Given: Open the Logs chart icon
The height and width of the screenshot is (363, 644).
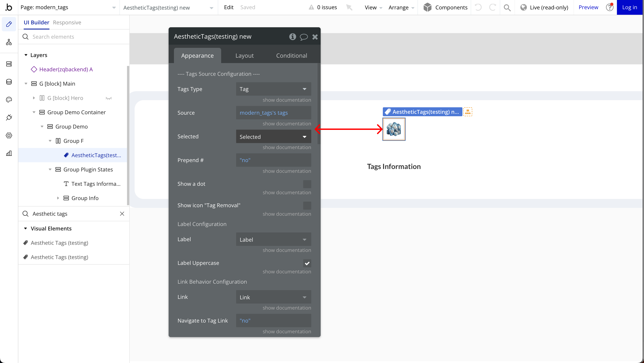Looking at the screenshot, I should [x=9, y=153].
